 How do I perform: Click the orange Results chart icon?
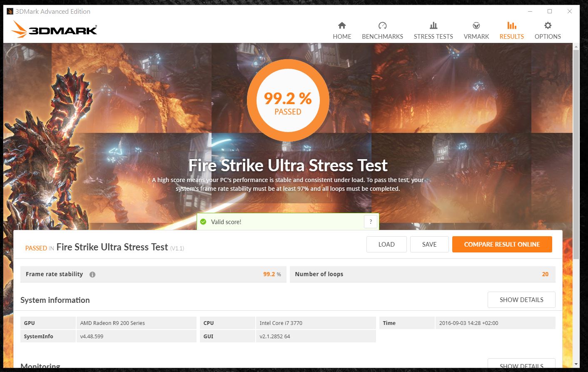click(x=511, y=25)
